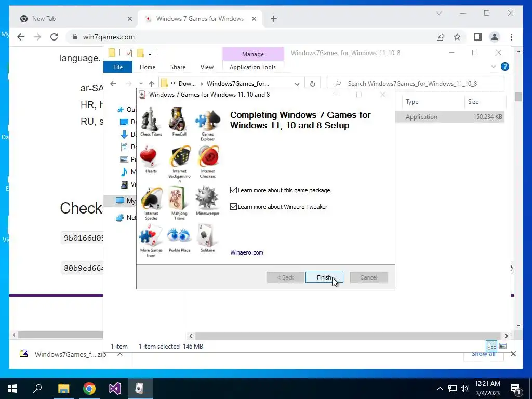Screen dimensions: 532x399
Task: Select Network in Explorer navigation pane
Action: pyautogui.click(x=126, y=218)
